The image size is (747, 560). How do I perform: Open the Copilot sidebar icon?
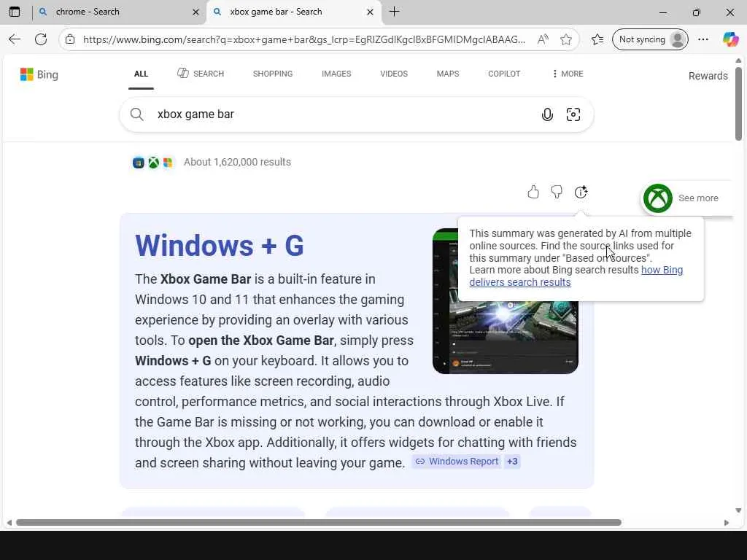tap(730, 39)
